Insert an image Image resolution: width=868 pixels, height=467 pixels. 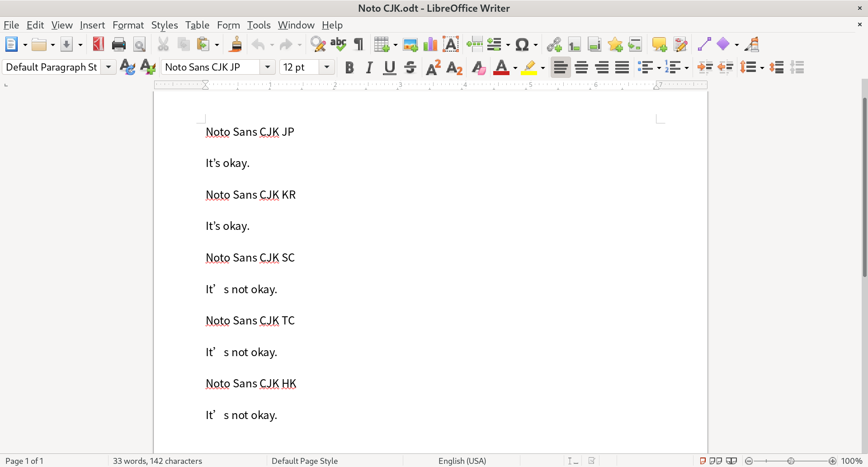(410, 44)
